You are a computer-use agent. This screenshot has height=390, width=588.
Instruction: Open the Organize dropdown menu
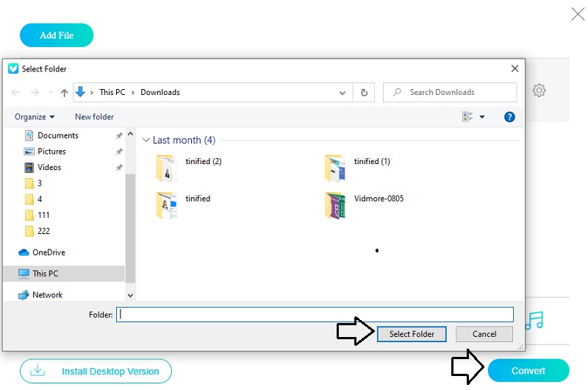coord(35,117)
